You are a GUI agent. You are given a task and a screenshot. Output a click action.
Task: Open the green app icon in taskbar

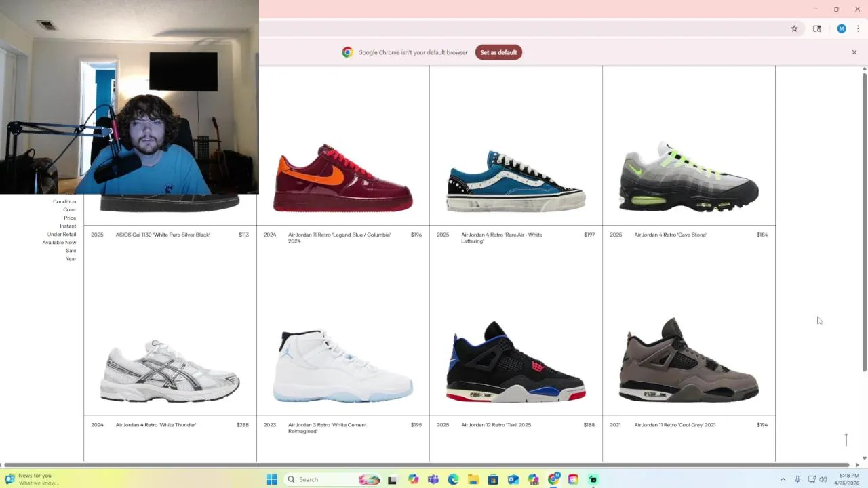[593, 479]
